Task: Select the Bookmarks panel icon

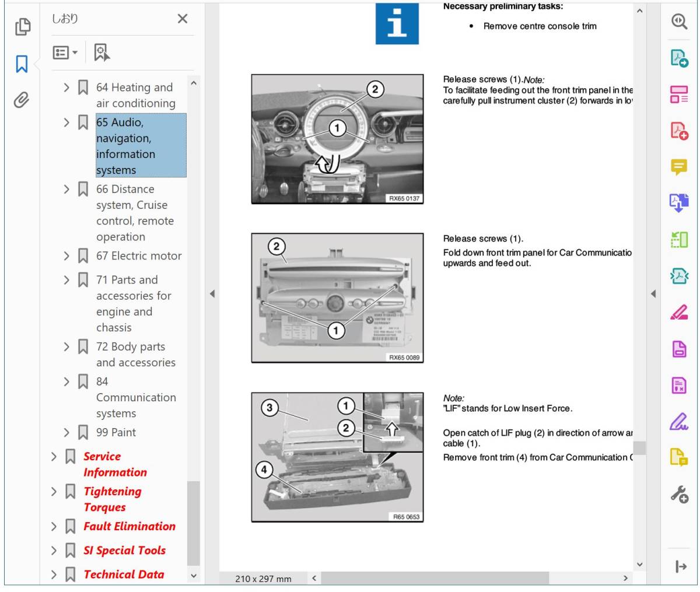Action: click(22, 64)
